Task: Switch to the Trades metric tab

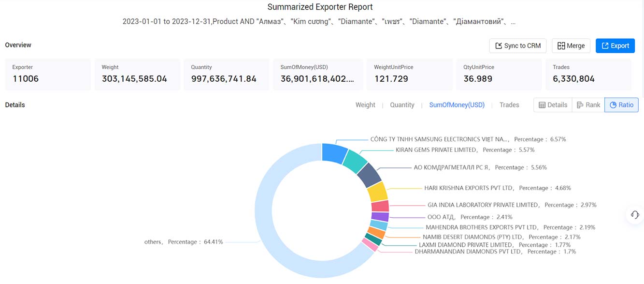Action: [509, 105]
